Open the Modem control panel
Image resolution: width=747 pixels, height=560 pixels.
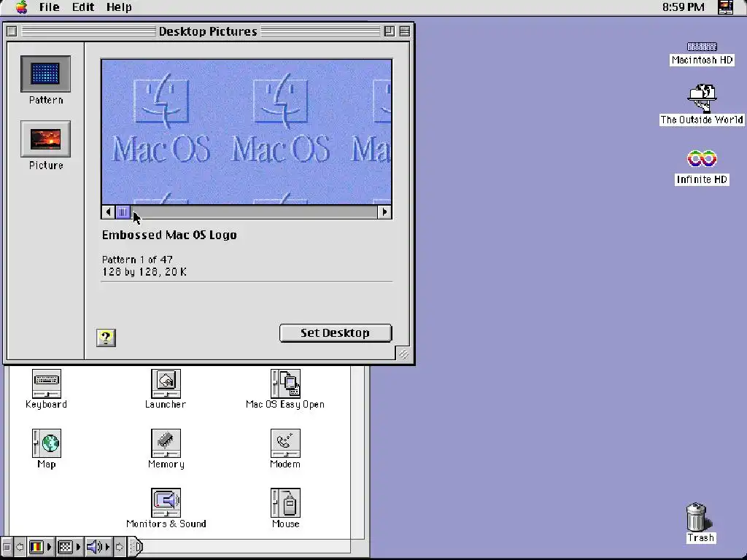pyautogui.click(x=285, y=443)
